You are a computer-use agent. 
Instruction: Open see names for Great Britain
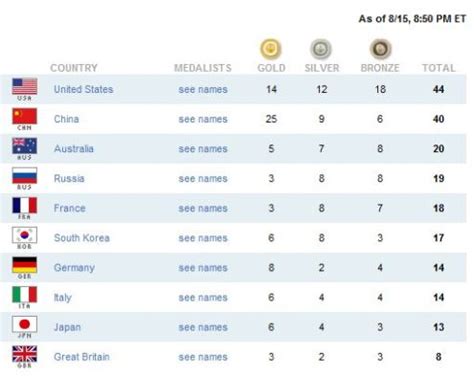(x=203, y=357)
